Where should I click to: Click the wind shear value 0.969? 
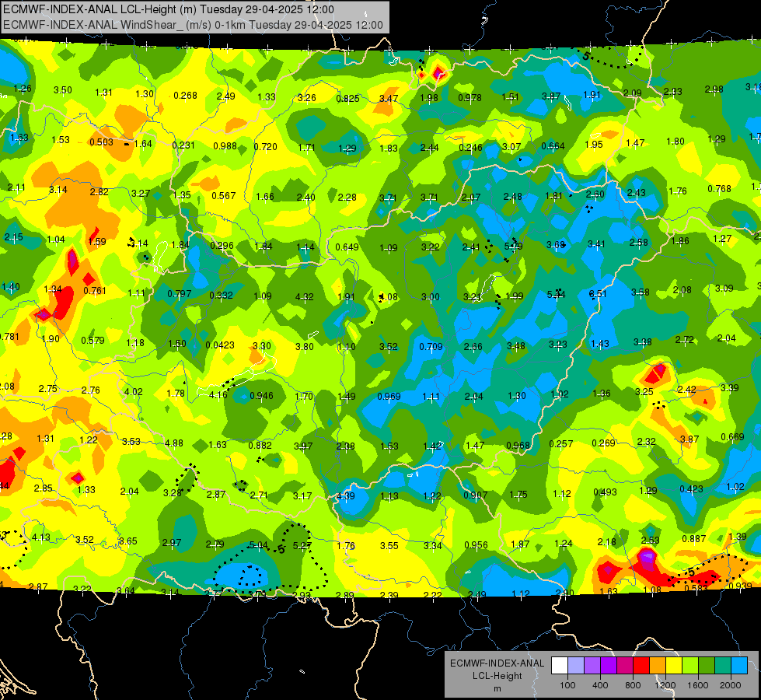coord(389,397)
